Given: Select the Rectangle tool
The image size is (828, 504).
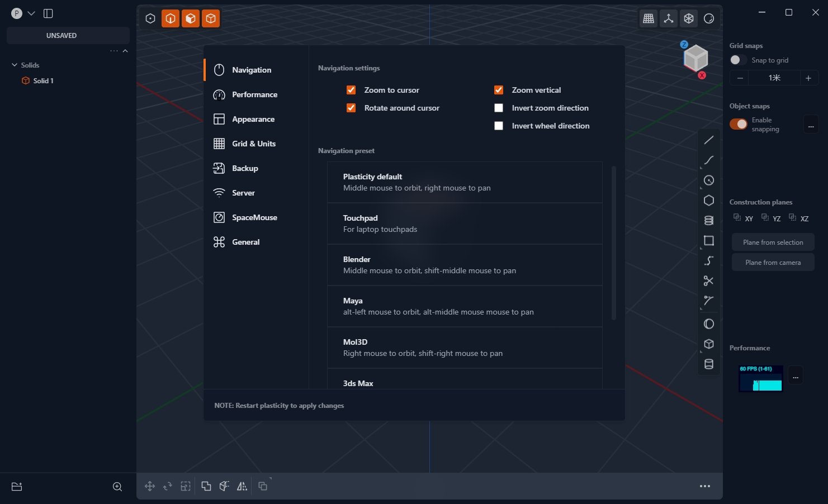Looking at the screenshot, I should point(709,241).
